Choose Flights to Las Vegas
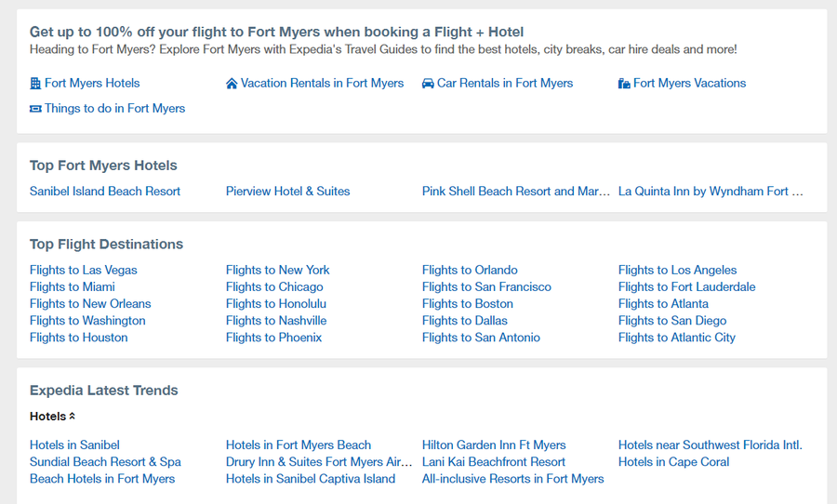The width and height of the screenshot is (837, 504). click(84, 271)
